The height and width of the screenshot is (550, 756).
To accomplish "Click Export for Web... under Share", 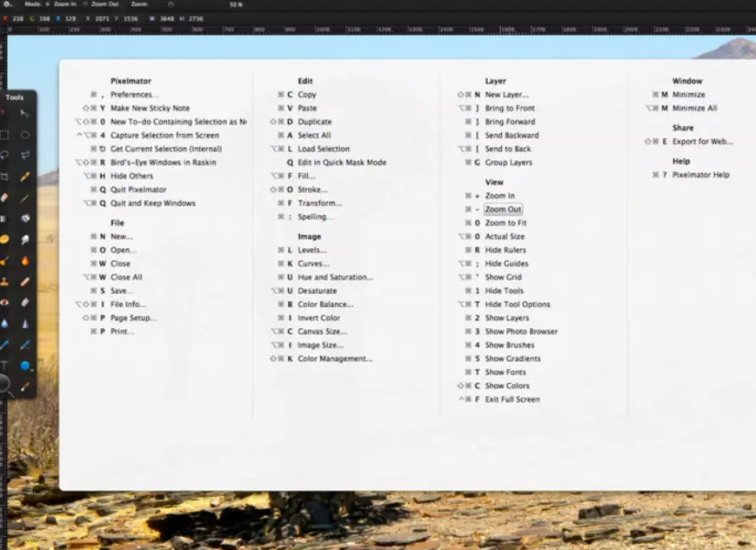I will pos(702,141).
